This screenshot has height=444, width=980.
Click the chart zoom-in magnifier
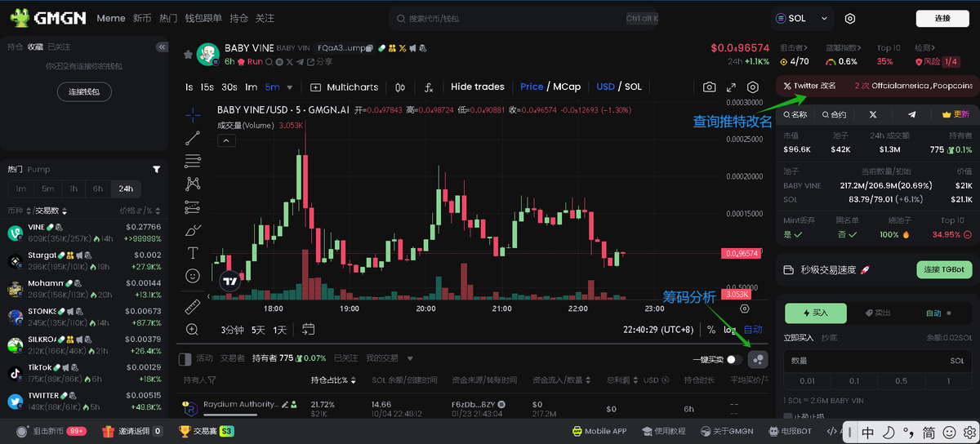(x=193, y=330)
